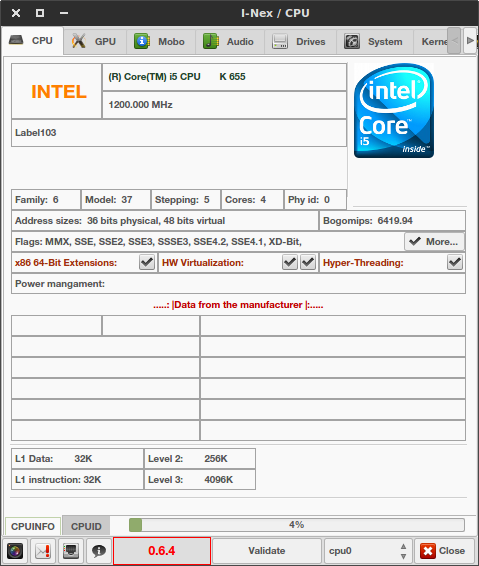479x566 pixels.
Task: Click the GPU tab tools icon
Action: point(78,41)
